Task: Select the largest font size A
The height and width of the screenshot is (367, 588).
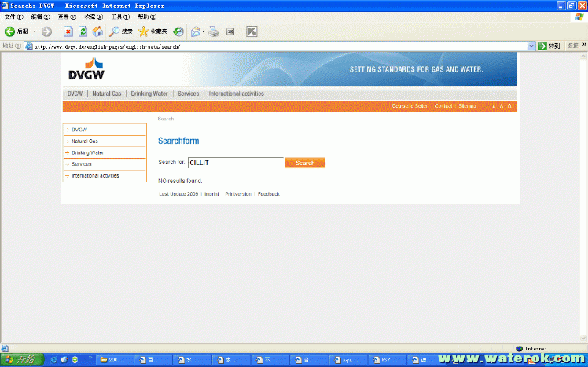Action: 509,106
